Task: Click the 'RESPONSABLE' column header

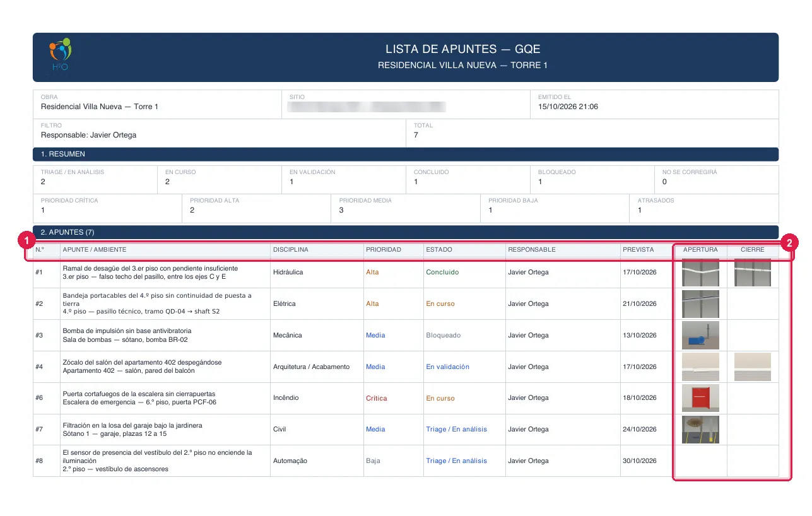Action: (x=532, y=250)
